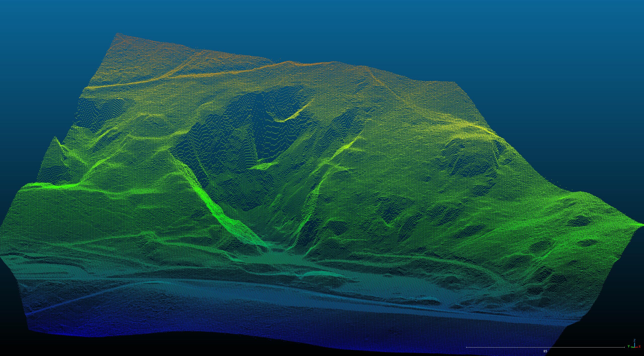The width and height of the screenshot is (644, 356).
Task: Click the blue Z axis label
Action: [634, 340]
